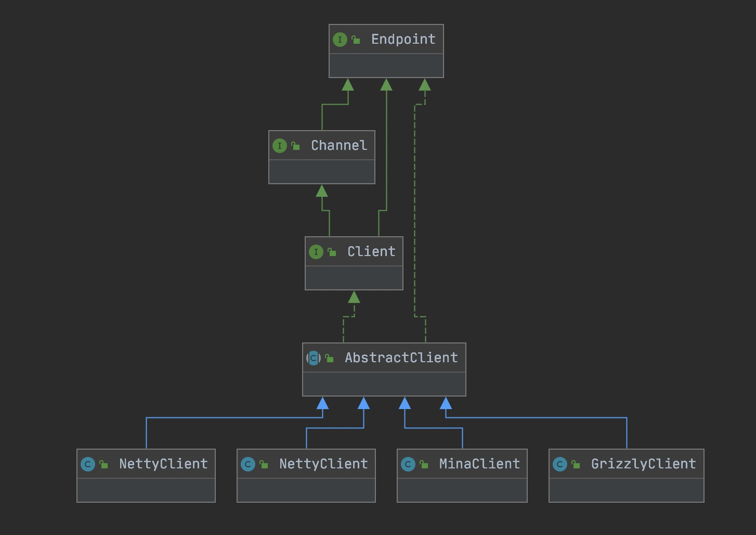The height and width of the screenshot is (535, 756).
Task: Select the Client node label
Action: [x=371, y=252]
